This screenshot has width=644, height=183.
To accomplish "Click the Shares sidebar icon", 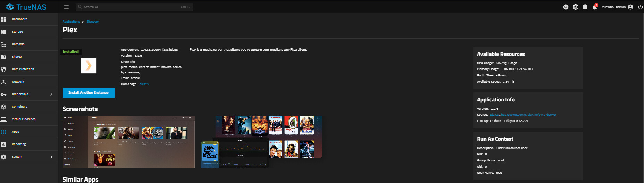I will [3, 57].
